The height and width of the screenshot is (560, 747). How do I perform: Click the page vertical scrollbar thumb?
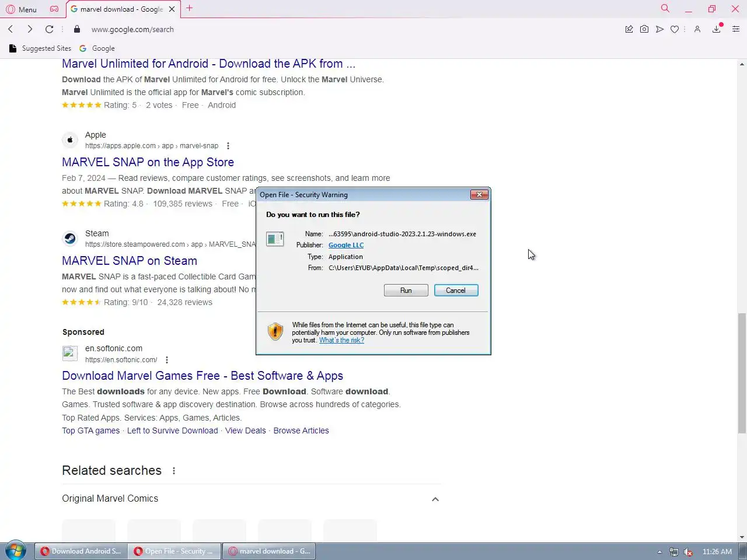[x=742, y=373]
